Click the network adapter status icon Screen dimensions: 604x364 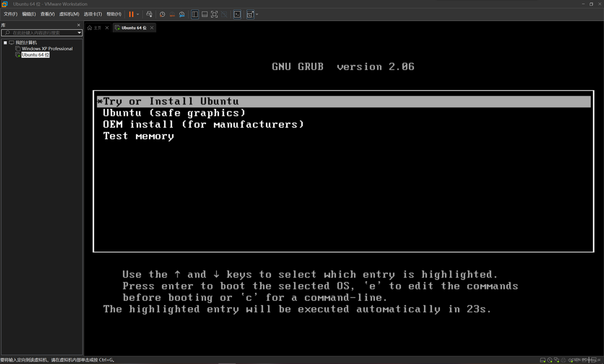[556, 360]
